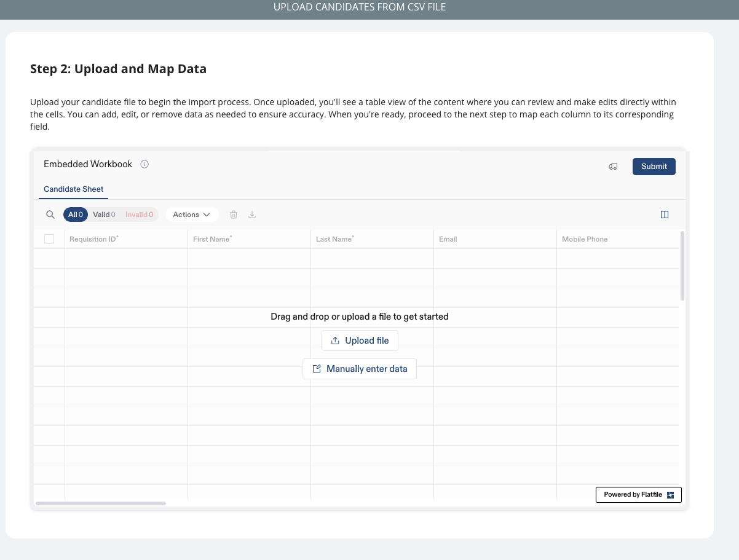The height and width of the screenshot is (560, 739).
Task: Click the download records icon
Action: 251,215
